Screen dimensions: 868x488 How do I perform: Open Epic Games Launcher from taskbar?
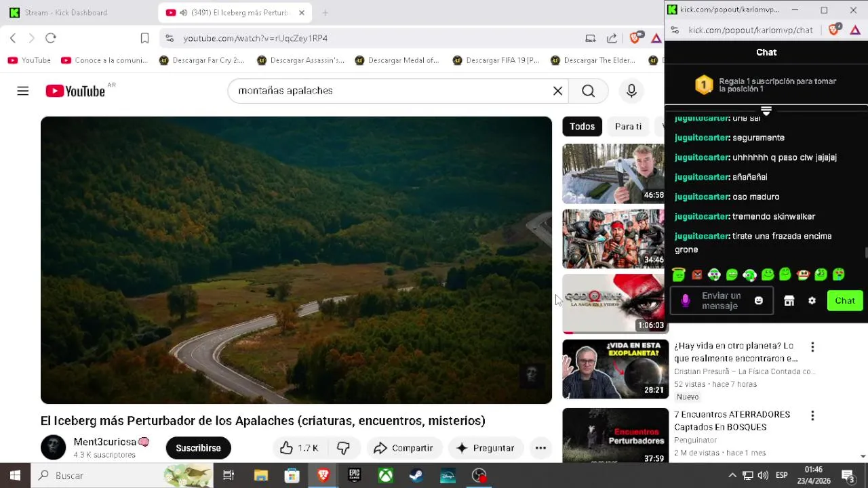pos(354,476)
